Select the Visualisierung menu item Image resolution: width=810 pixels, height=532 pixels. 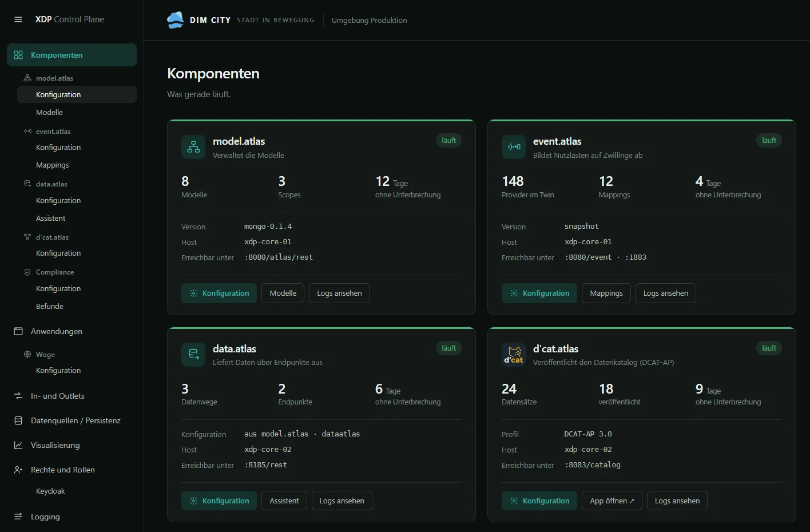tap(72, 445)
